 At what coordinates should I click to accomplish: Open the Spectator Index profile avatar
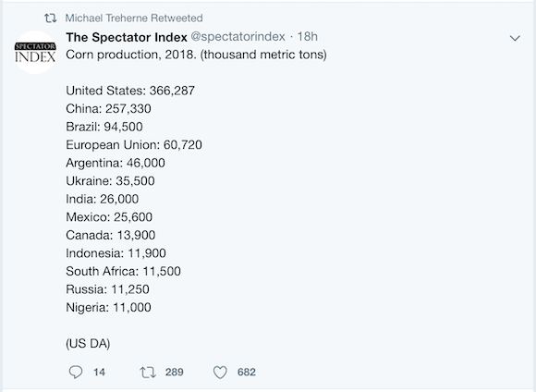point(35,53)
